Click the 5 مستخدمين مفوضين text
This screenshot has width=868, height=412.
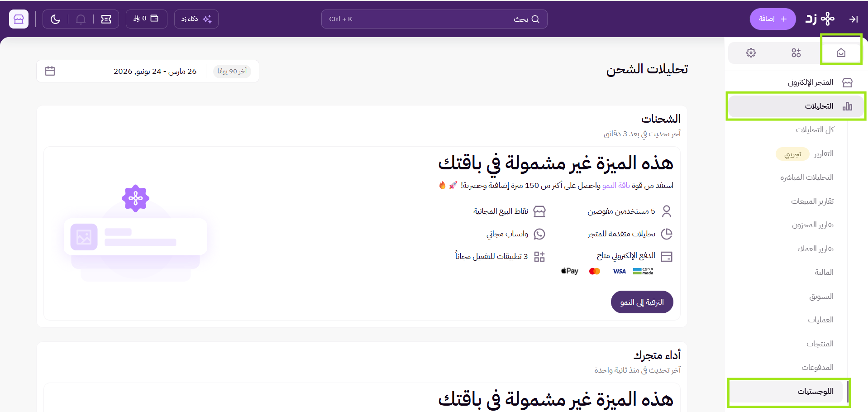coord(621,211)
